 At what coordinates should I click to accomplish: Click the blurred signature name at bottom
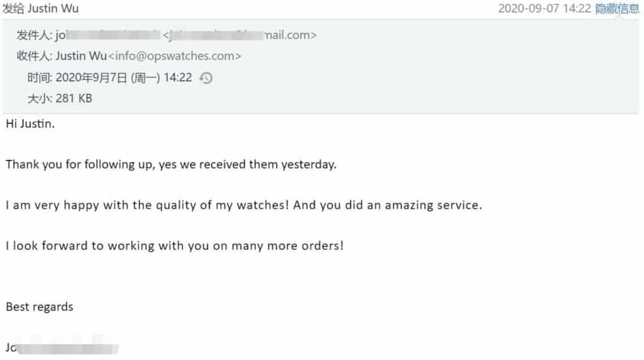tap(63, 347)
